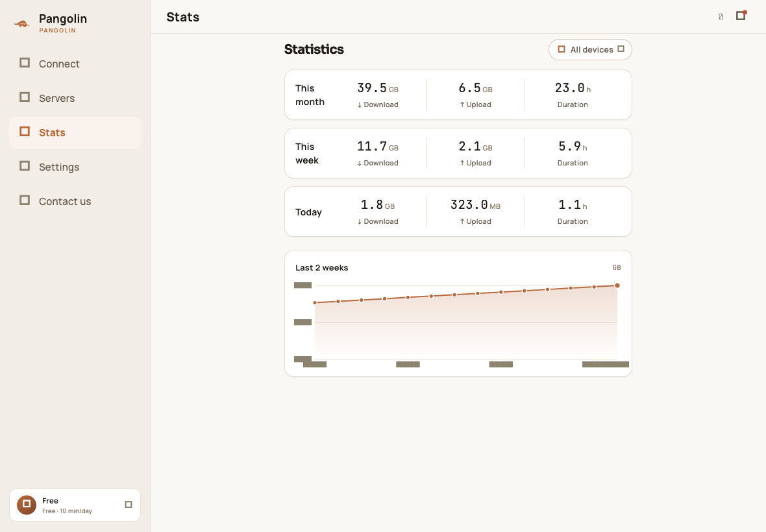Screen dimensions: 766x532
Task: Click the Servers sidebar icon
Action: [25, 97]
